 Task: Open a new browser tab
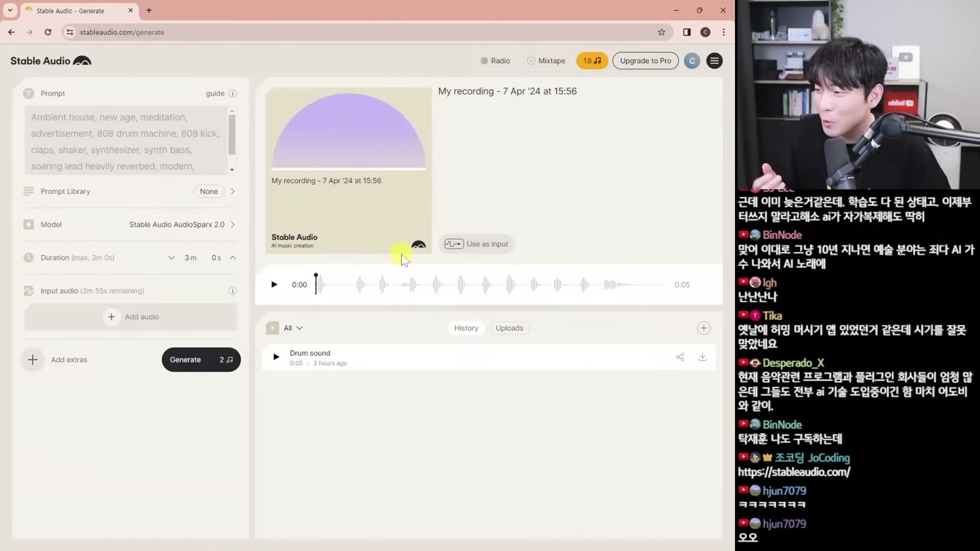(x=149, y=11)
